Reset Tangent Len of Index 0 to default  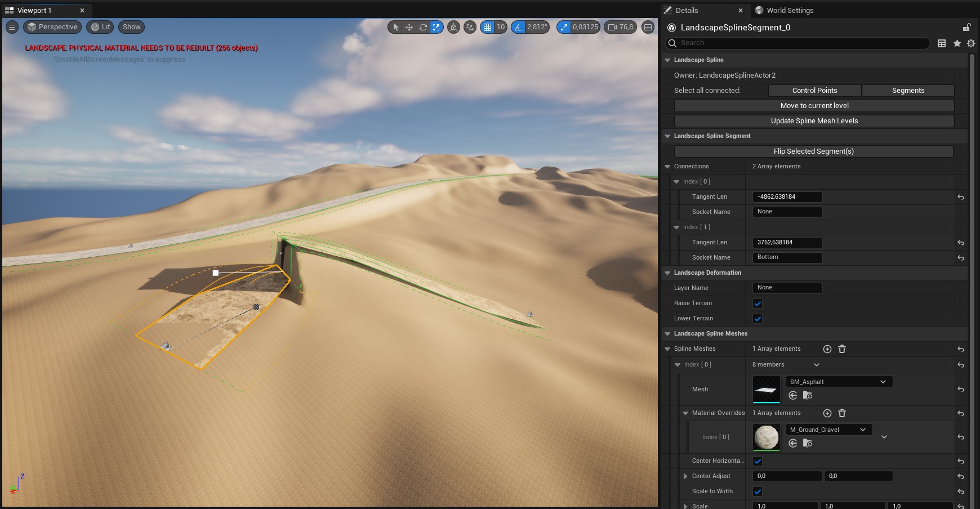[960, 197]
